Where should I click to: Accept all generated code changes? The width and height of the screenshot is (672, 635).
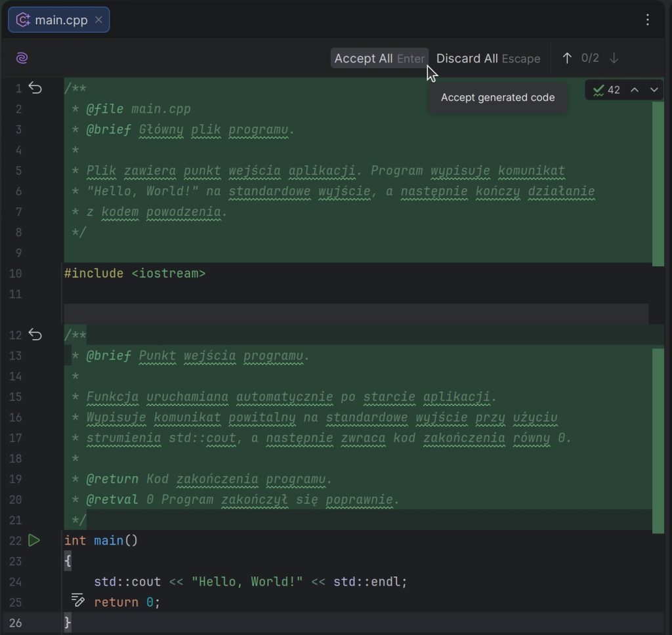[379, 58]
